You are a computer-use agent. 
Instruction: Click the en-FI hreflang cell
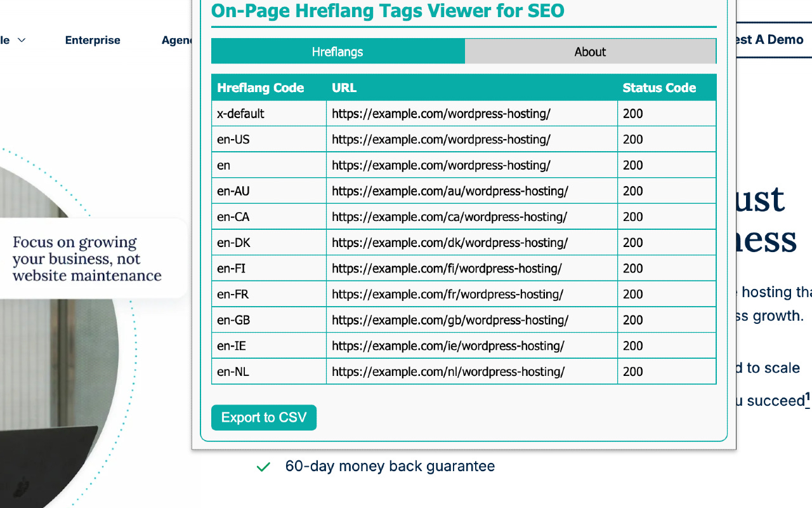(x=269, y=269)
